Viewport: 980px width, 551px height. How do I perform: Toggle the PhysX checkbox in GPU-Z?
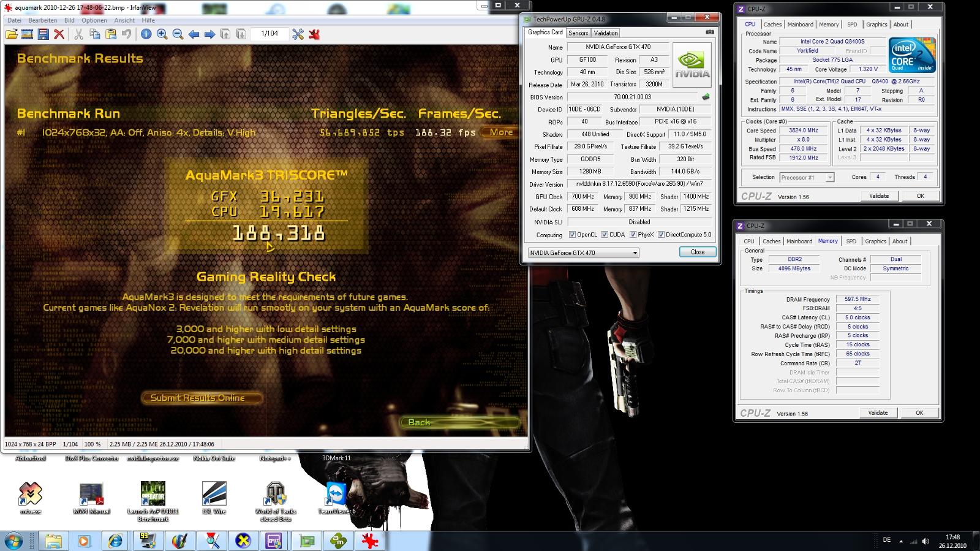[x=633, y=235]
